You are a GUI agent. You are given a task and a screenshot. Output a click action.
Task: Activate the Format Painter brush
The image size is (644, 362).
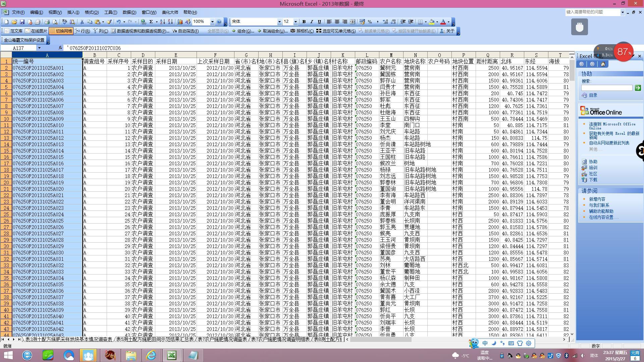pos(109,22)
